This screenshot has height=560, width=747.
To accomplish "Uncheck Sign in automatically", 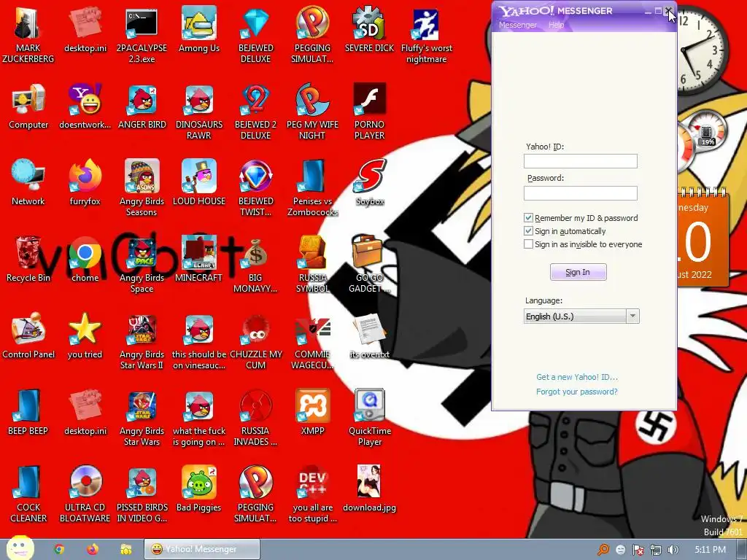I will [x=528, y=231].
